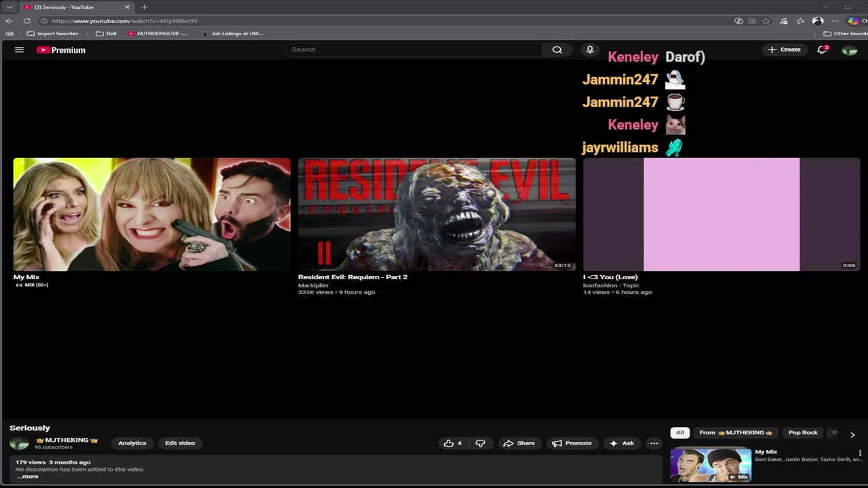Screen dimensions: 868x488
Task: Open the YouTube account avatar menu
Action: click(849, 49)
